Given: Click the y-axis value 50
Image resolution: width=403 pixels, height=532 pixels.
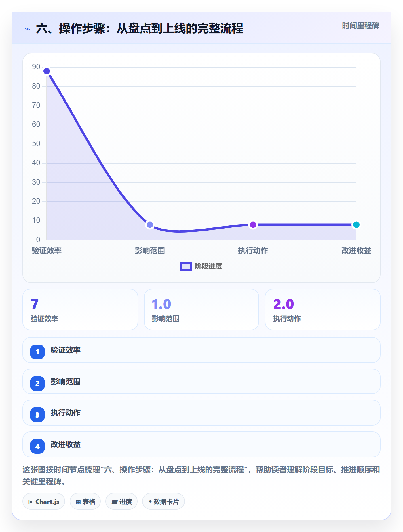Looking at the screenshot, I should tap(36, 144).
